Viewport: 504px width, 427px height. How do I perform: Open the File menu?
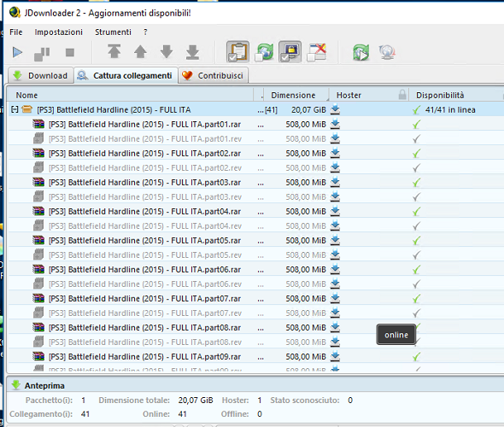click(x=16, y=32)
